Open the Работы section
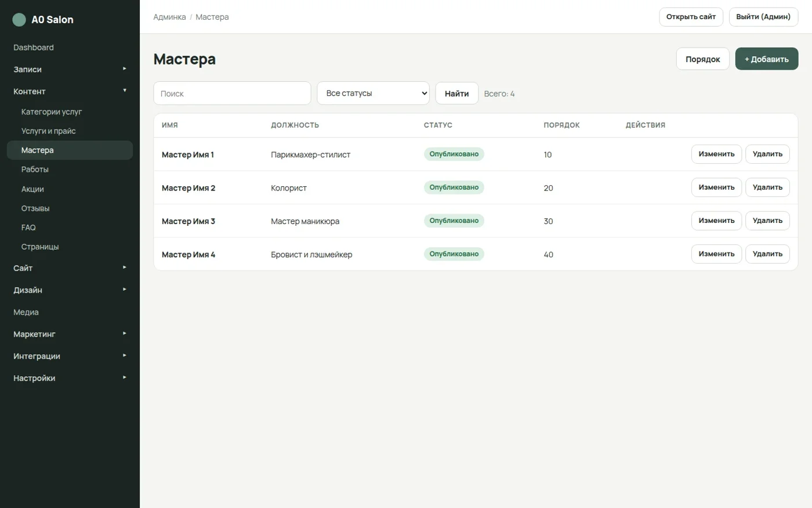Screen dimensions: 812x508 [70, 169]
